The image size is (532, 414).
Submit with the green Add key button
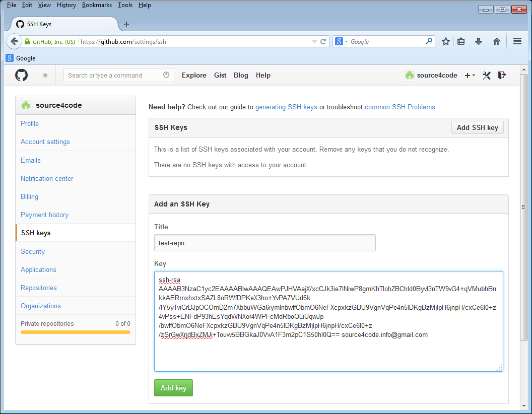tap(173, 388)
